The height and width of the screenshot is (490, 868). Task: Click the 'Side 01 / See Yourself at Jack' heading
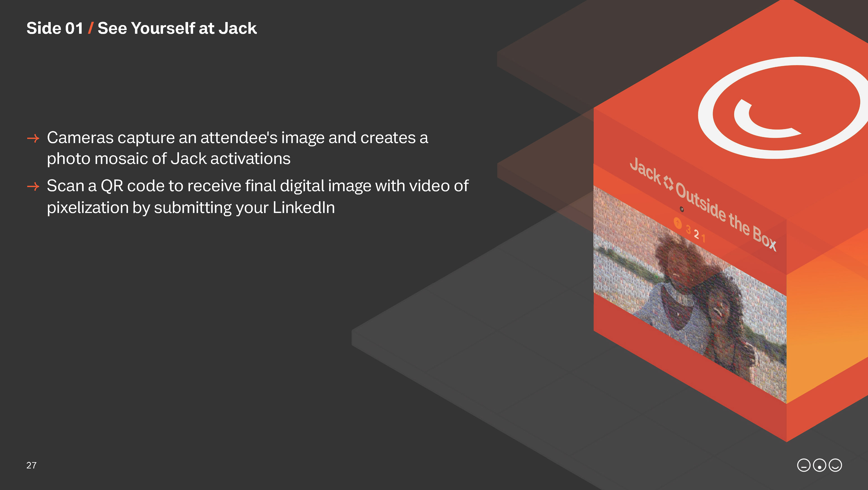(142, 28)
